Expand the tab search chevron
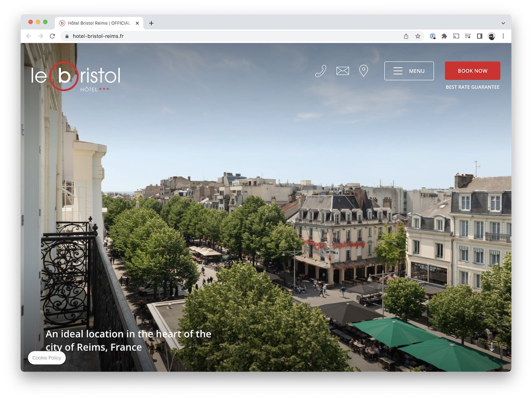Image resolution: width=532 pixels, height=399 pixels. (503, 23)
